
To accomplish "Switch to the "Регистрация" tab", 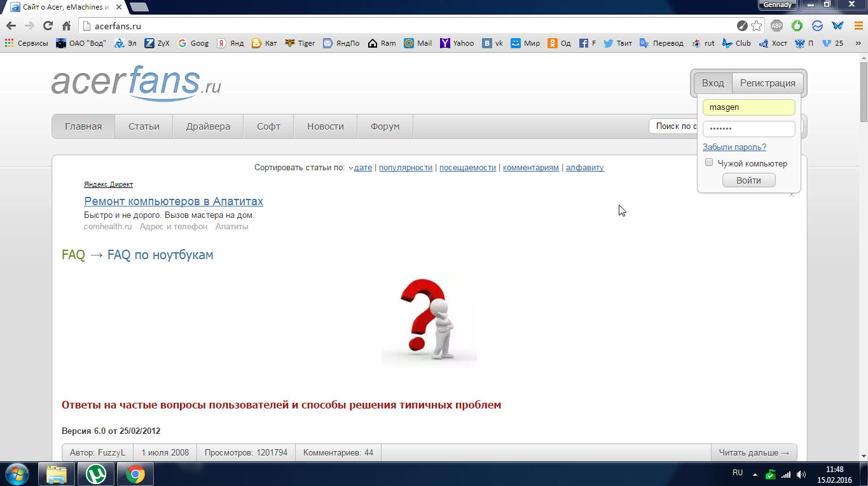I will pos(767,83).
